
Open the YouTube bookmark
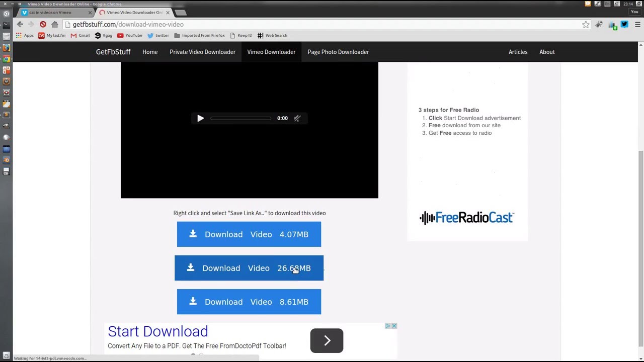pyautogui.click(x=130, y=35)
